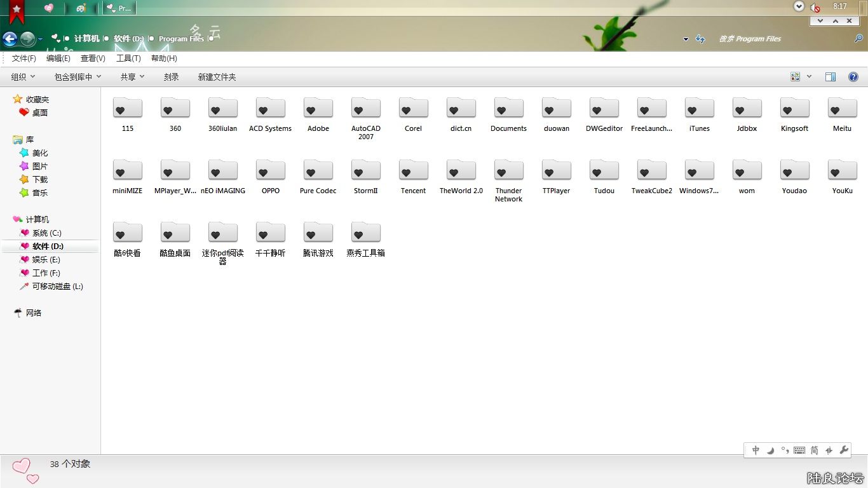Image resolution: width=868 pixels, height=488 pixels.
Task: Click the help question mark icon
Action: tap(853, 77)
